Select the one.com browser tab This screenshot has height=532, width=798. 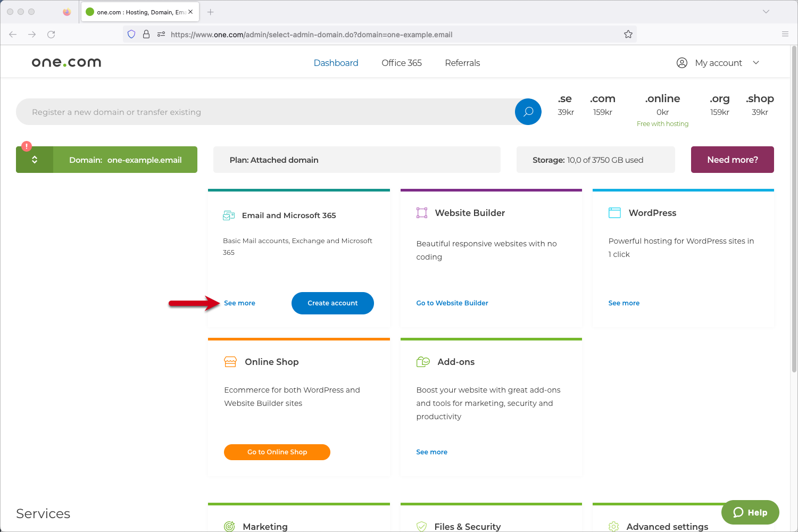pos(140,12)
